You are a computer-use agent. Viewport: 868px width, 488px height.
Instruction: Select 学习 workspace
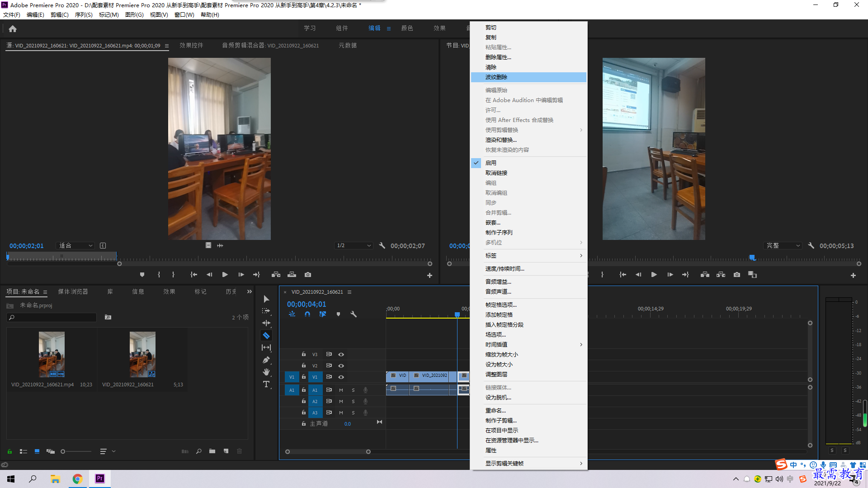click(310, 28)
